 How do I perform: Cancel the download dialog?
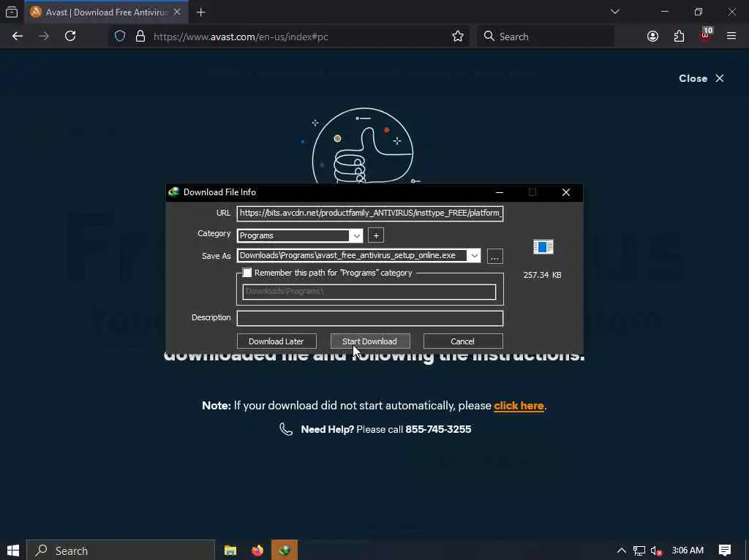coord(463,341)
